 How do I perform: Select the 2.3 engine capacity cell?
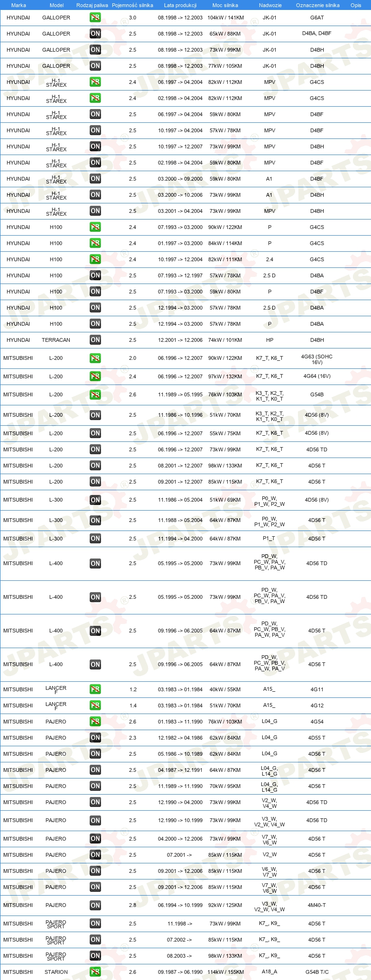[132, 738]
